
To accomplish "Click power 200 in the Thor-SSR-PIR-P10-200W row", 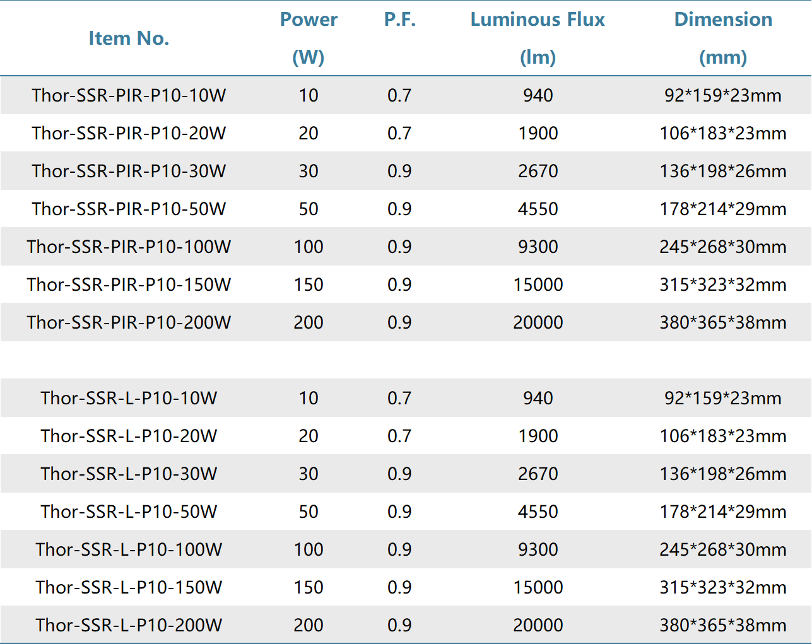I will (x=309, y=322).
